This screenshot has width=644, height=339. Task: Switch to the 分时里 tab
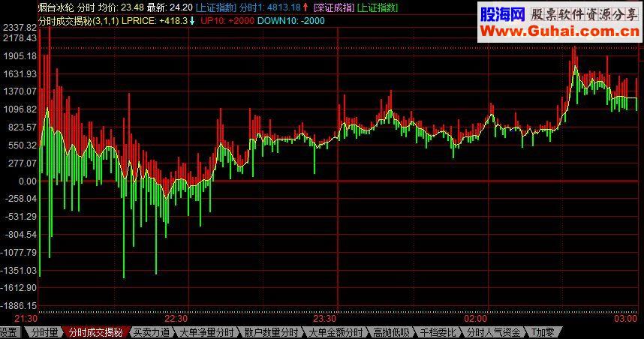45,332
